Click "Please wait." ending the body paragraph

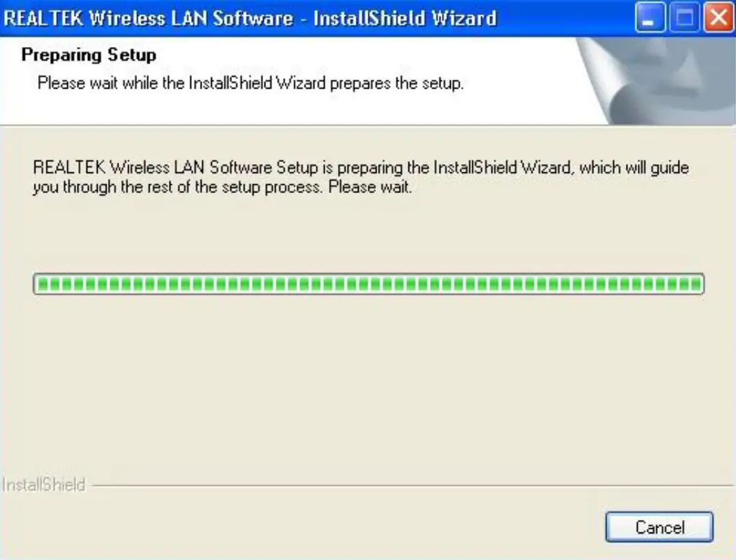pyautogui.click(x=370, y=187)
